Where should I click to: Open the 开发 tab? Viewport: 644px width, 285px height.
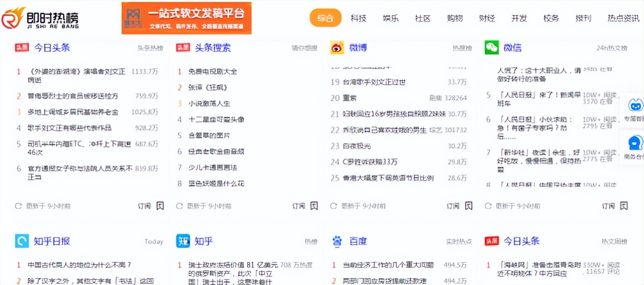click(x=519, y=19)
